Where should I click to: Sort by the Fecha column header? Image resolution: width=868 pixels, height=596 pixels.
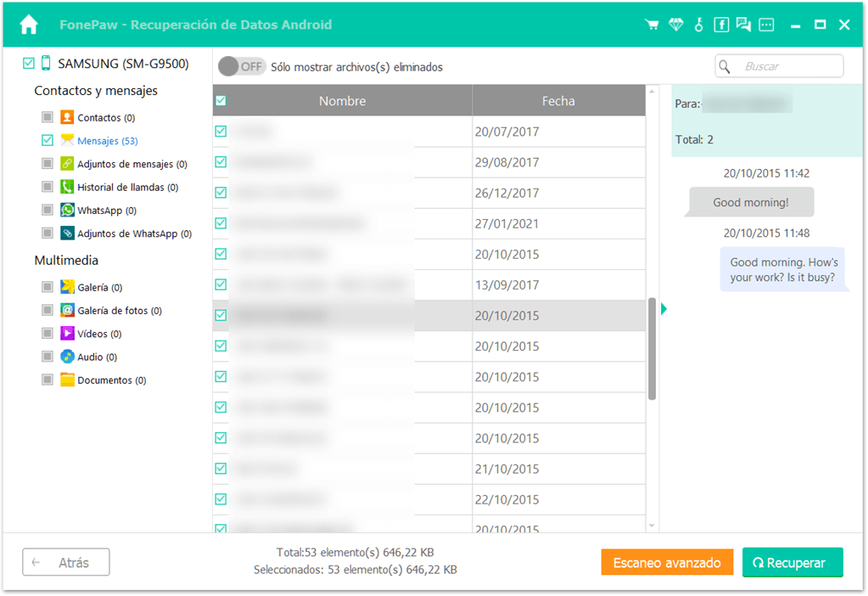click(558, 100)
